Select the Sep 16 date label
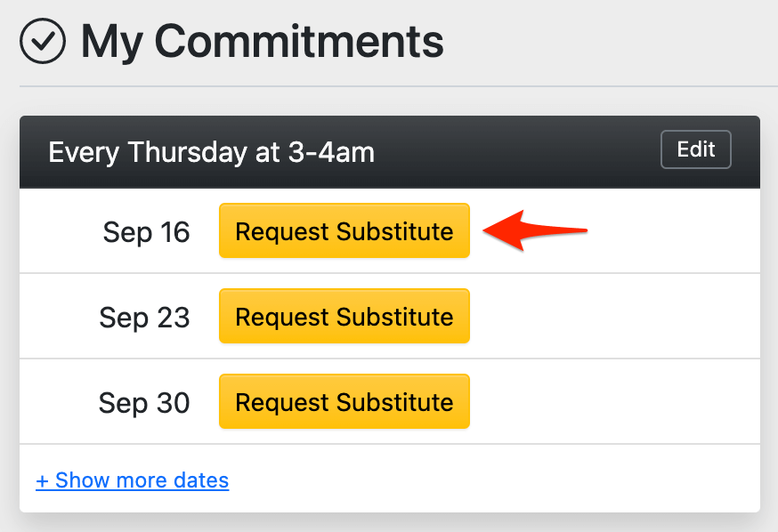The height and width of the screenshot is (532, 778). coord(146,232)
